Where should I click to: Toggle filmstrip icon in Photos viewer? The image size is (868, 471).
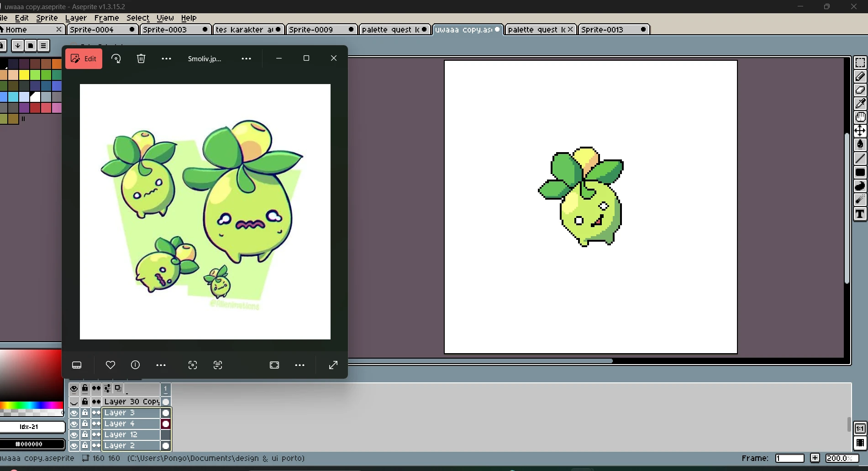77,365
